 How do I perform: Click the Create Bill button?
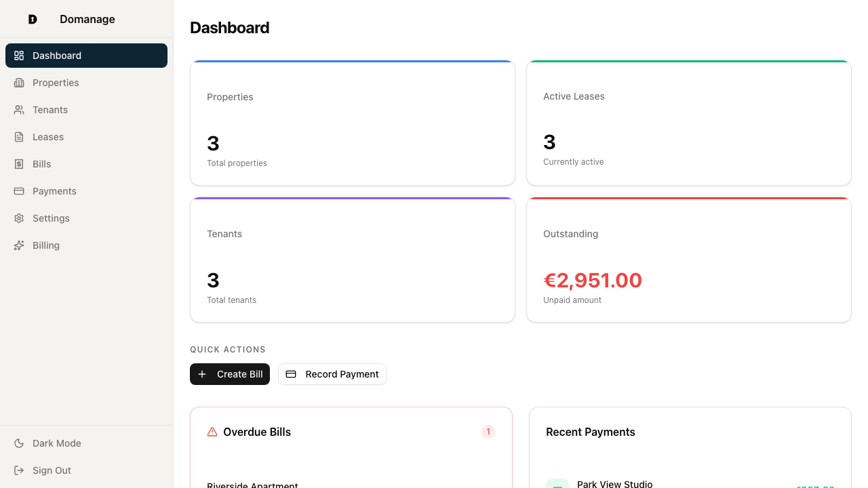[230, 373]
